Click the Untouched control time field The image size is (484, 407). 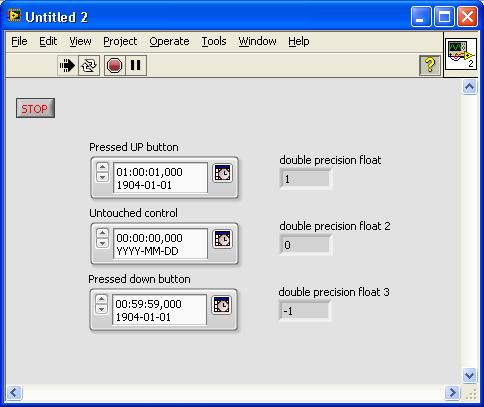tap(160, 244)
